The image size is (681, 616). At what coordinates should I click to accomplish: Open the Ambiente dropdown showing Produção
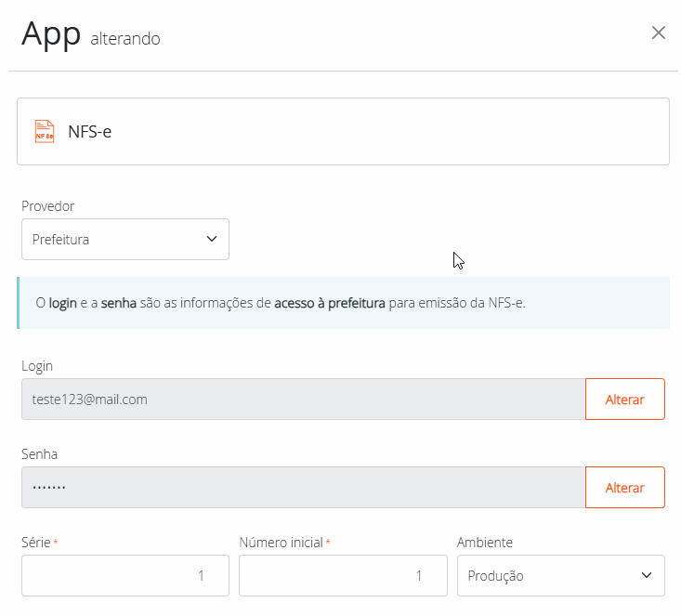point(561,576)
